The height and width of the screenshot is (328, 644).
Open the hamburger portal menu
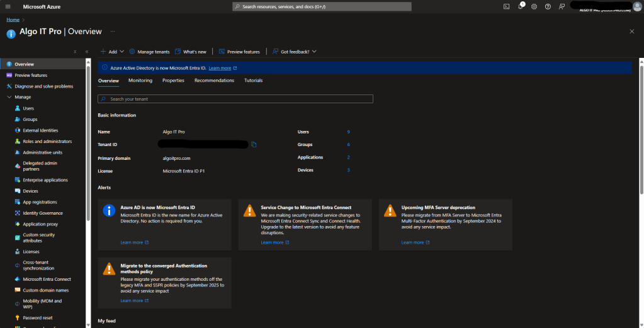[x=8, y=6]
